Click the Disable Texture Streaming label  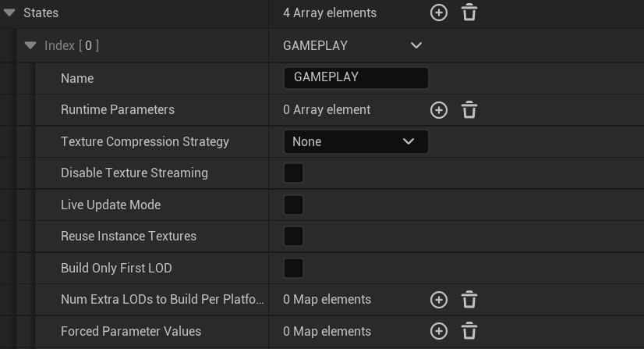134,173
